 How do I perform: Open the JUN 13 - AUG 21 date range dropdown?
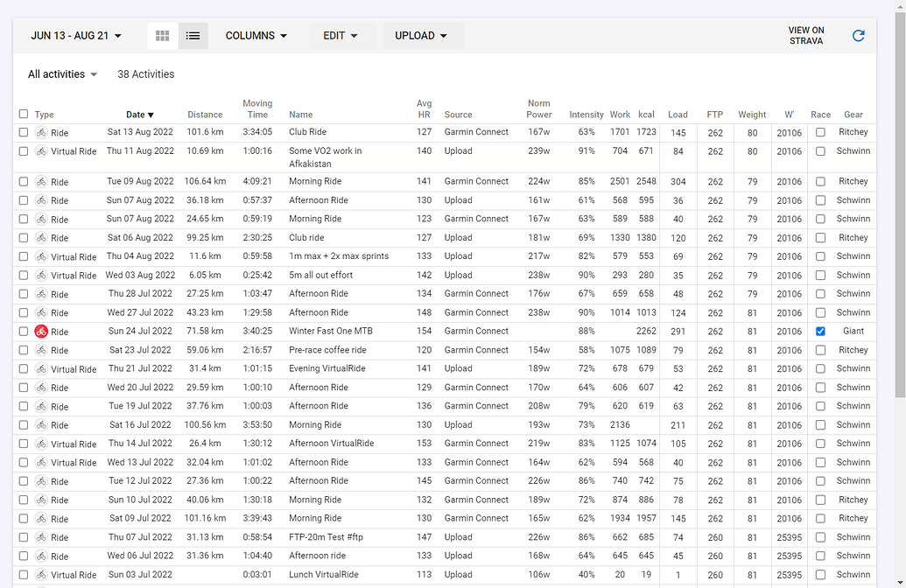tap(76, 36)
